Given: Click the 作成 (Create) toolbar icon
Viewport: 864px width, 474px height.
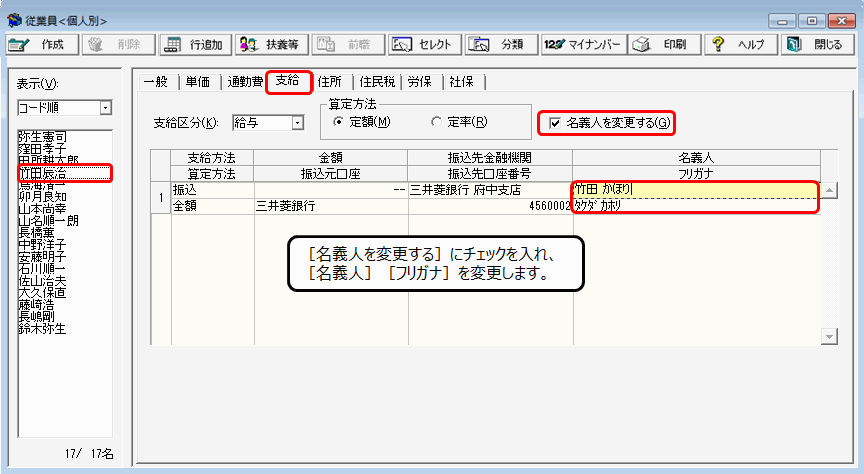Looking at the screenshot, I should [x=41, y=45].
